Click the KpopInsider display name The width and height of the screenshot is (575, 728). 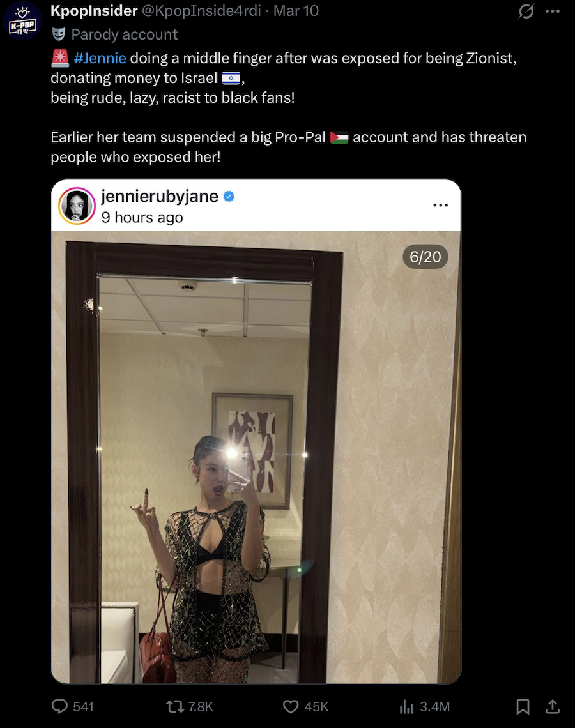tap(94, 11)
